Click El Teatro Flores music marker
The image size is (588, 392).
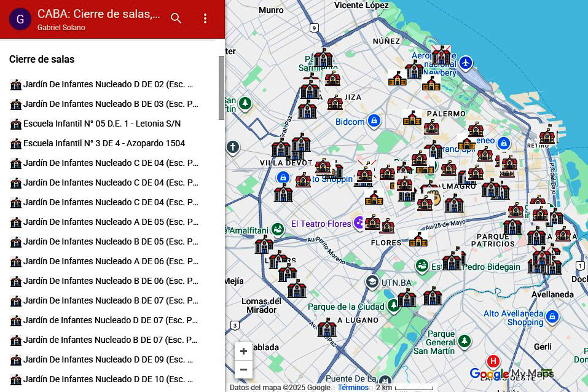359,224
